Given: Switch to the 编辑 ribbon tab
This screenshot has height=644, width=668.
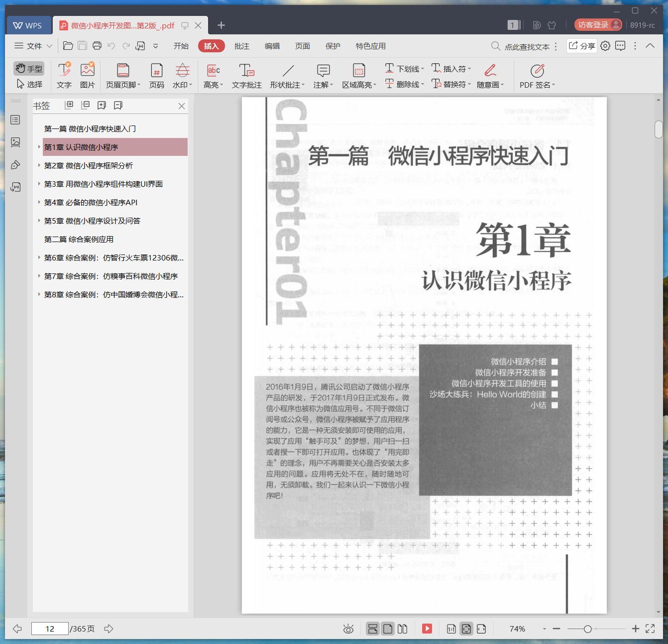Looking at the screenshot, I should coord(272,46).
